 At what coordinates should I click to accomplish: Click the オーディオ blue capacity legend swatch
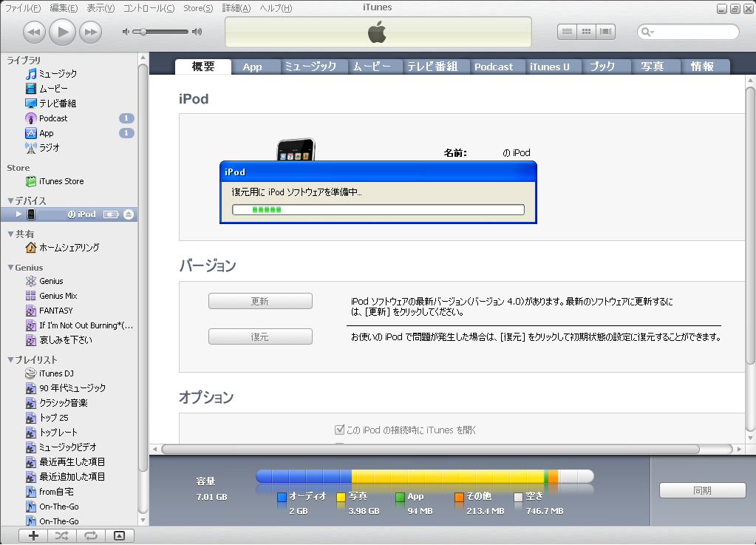click(x=282, y=497)
